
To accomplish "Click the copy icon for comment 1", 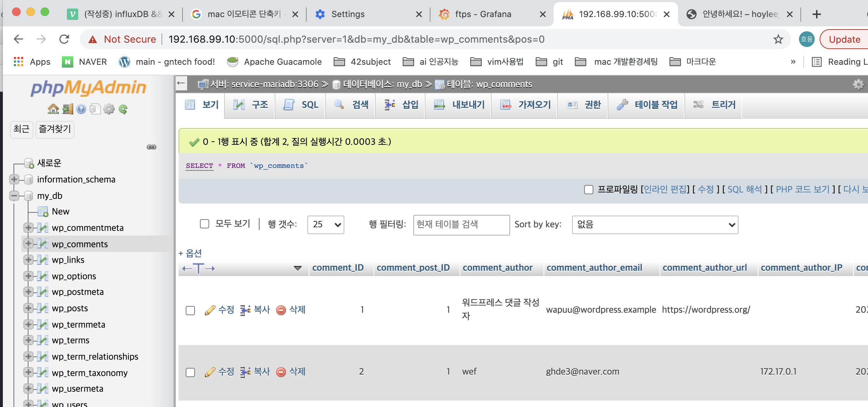I will (x=245, y=310).
